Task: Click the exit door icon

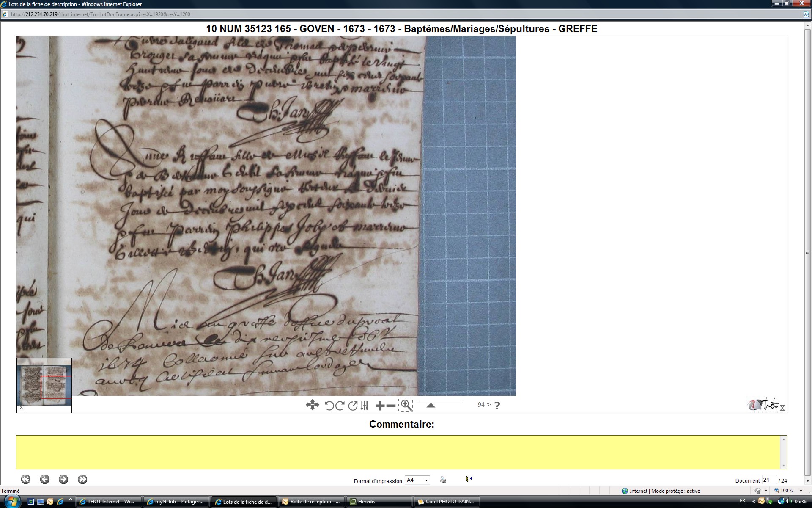Action: coord(469,479)
